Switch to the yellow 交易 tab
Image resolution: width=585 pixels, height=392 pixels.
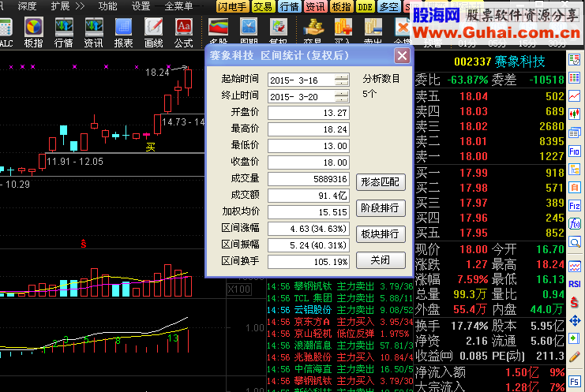pyautogui.click(x=263, y=7)
